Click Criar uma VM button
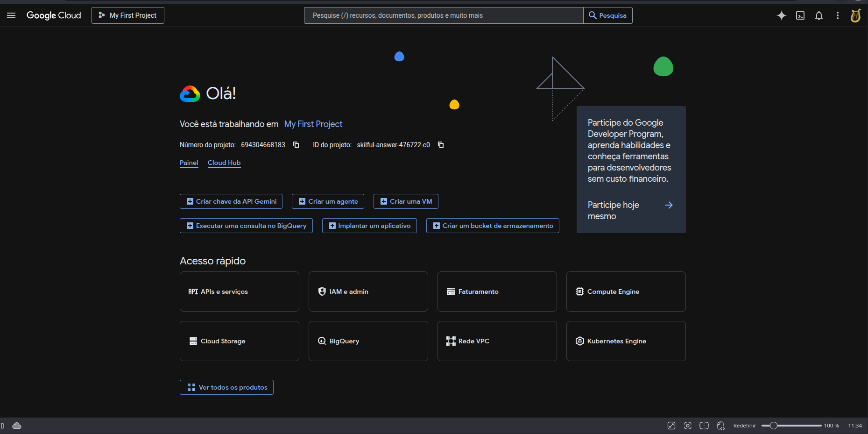 [406, 201]
